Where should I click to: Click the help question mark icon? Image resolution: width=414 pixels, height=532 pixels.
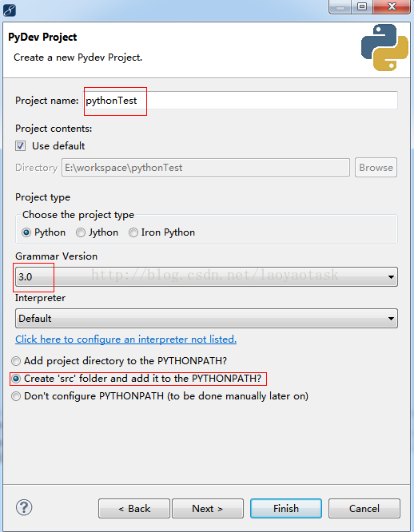coord(24,507)
